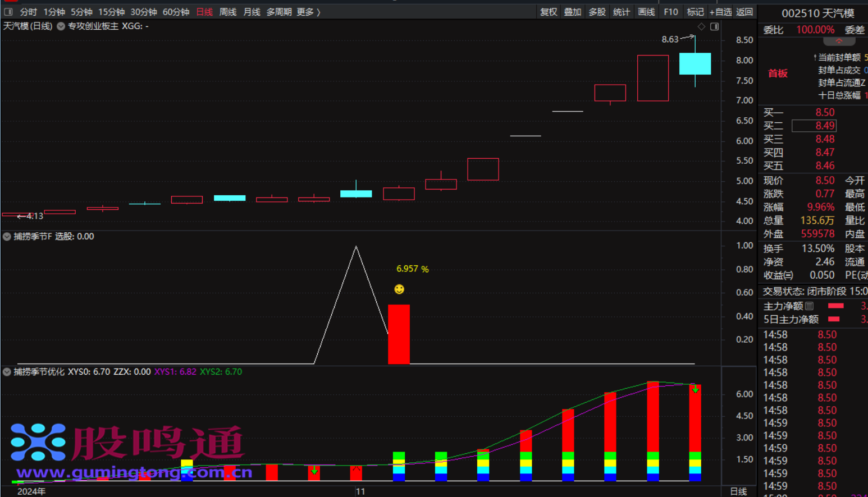The height and width of the screenshot is (497, 868).
Task: Switch to 周线 weekly chart tab
Action: [x=227, y=12]
